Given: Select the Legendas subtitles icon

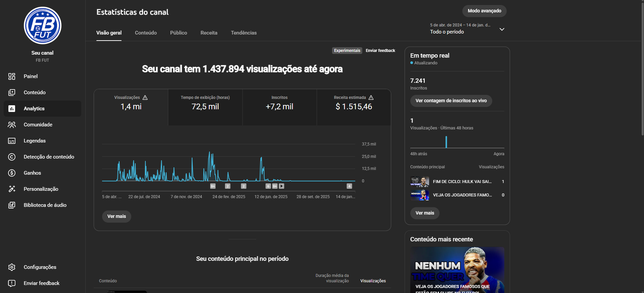Looking at the screenshot, I should [12, 141].
